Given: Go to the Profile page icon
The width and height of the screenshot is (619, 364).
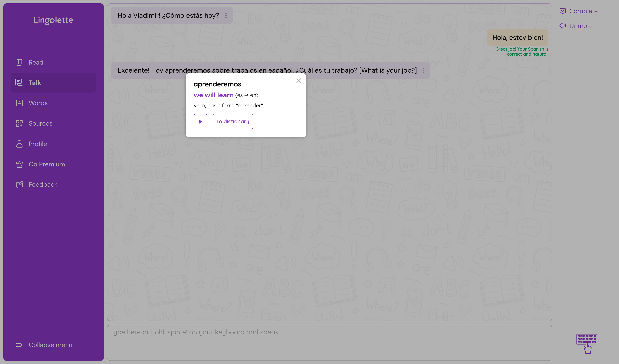Looking at the screenshot, I should click(x=19, y=144).
